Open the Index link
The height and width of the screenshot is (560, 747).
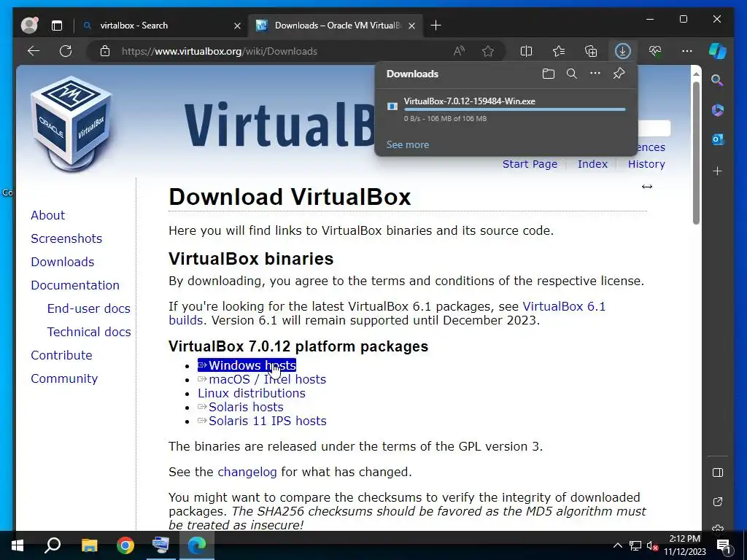[592, 164]
